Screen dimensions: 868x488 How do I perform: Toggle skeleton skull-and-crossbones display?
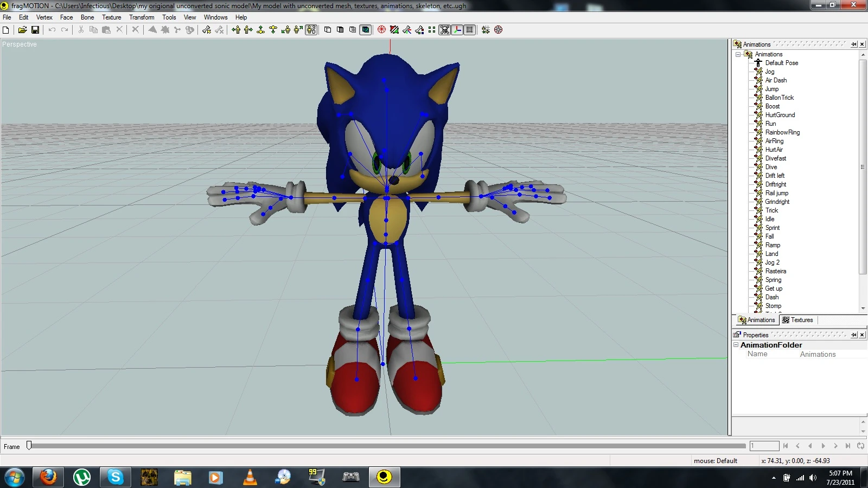(445, 30)
